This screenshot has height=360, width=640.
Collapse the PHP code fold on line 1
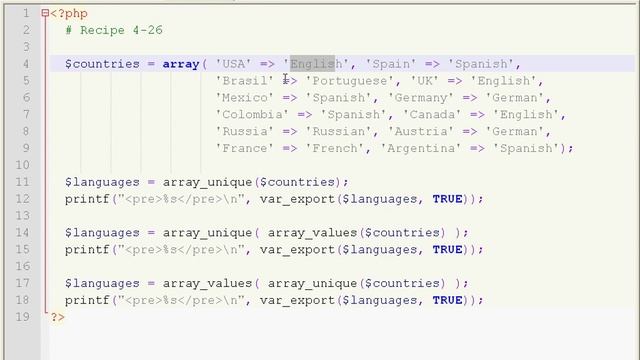[x=45, y=13]
